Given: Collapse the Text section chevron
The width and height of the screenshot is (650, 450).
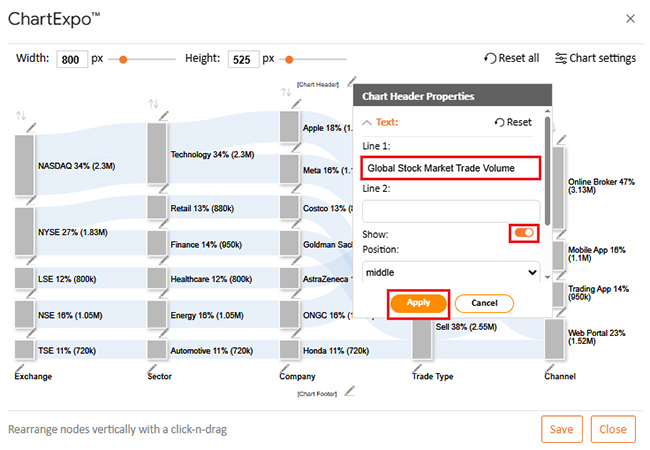Looking at the screenshot, I should coord(367,122).
